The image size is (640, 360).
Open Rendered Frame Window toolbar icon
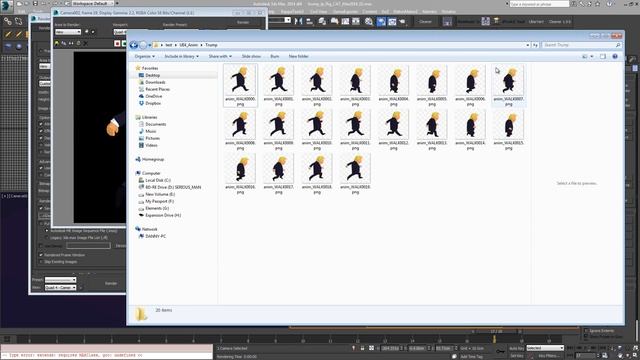click(x=392, y=21)
